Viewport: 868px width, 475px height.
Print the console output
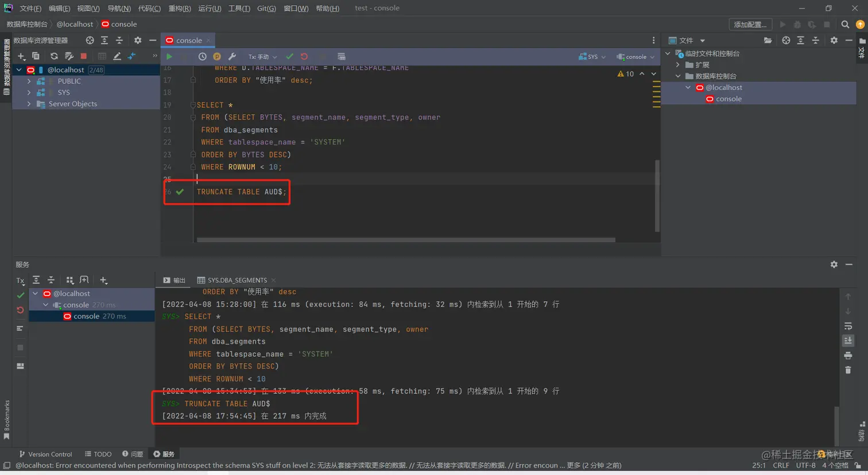coord(848,356)
